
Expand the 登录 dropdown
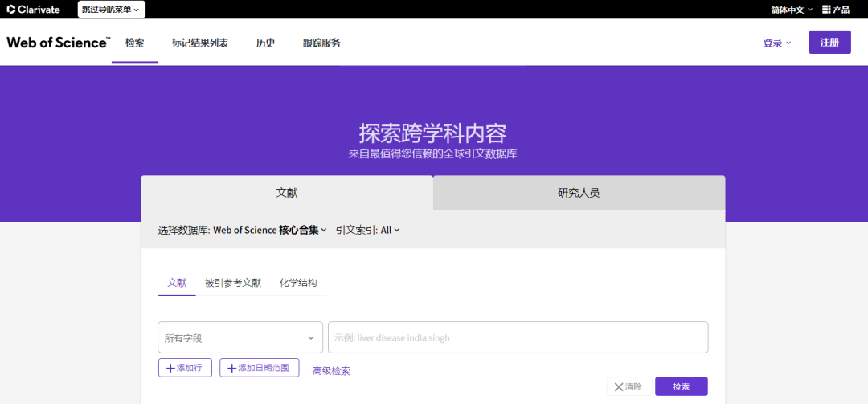776,43
